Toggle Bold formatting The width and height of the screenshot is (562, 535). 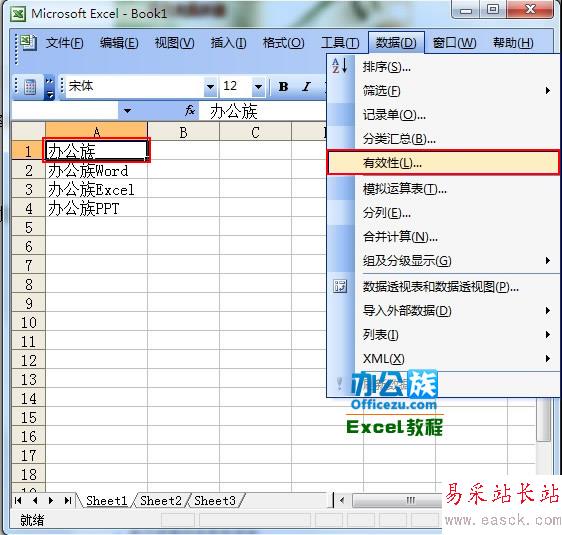click(x=283, y=87)
